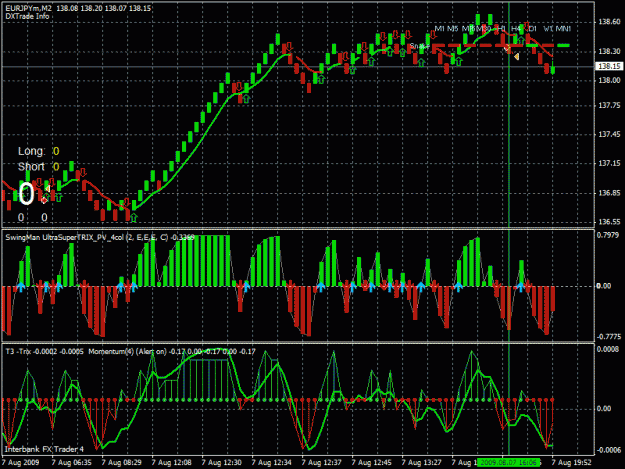
Task: Click the 138.30 price axis label
Action: point(609,51)
